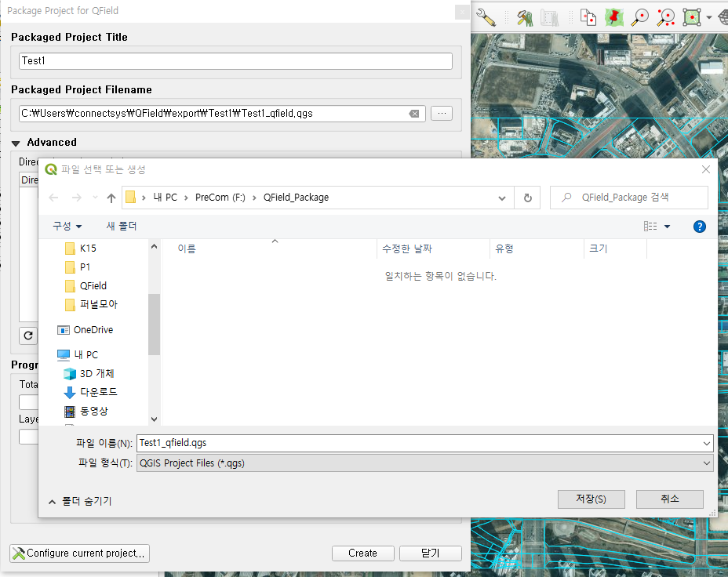Click QField_Package in the address breadcrumb

(297, 198)
